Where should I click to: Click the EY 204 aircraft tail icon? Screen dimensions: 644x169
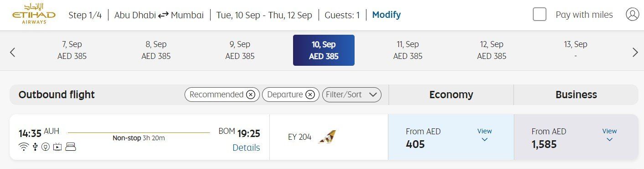[327, 137]
